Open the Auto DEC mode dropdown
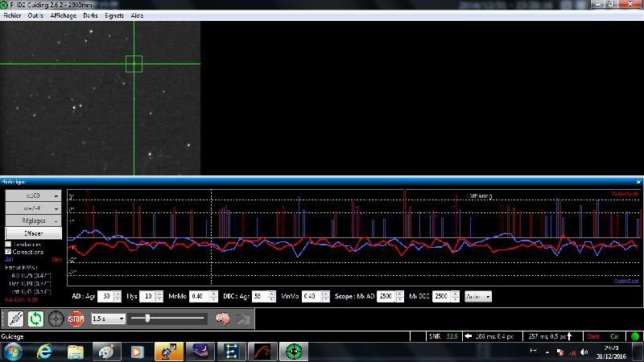 click(x=478, y=296)
